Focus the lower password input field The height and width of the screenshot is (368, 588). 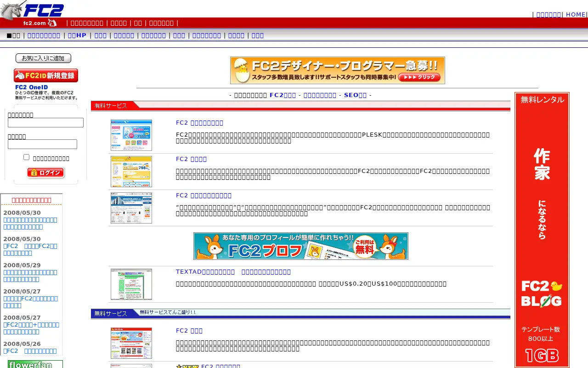coord(42,144)
